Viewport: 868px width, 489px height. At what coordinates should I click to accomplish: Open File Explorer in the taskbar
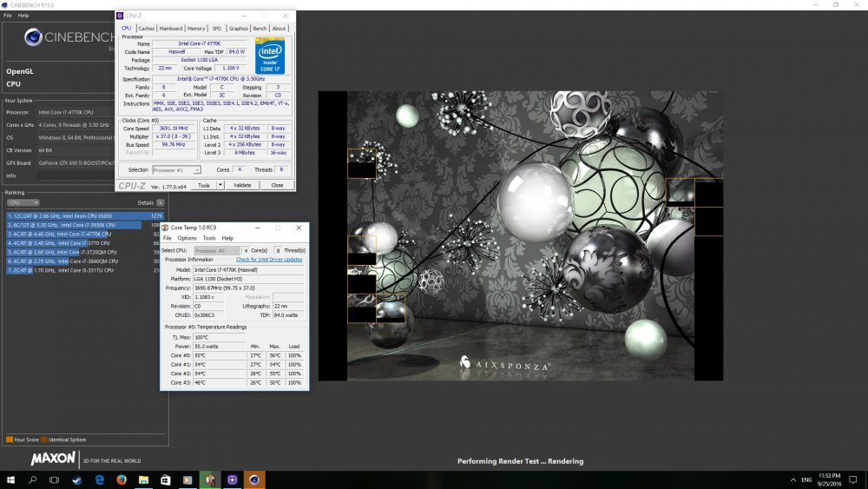[143, 479]
